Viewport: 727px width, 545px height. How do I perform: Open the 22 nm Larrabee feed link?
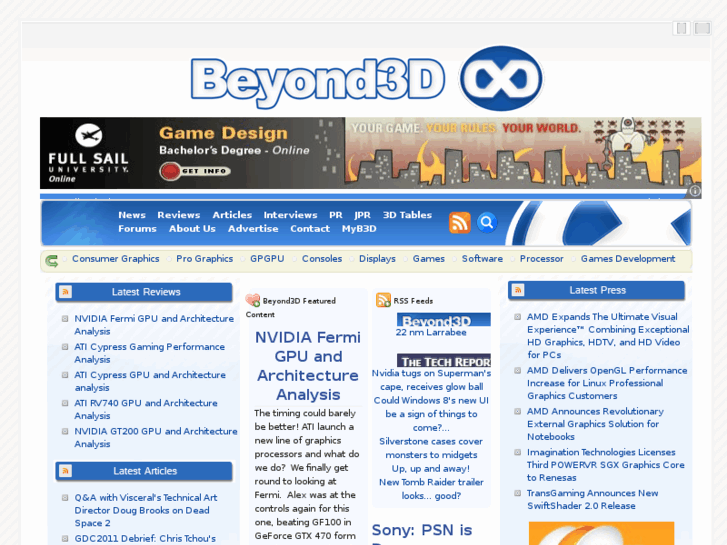[x=431, y=332]
